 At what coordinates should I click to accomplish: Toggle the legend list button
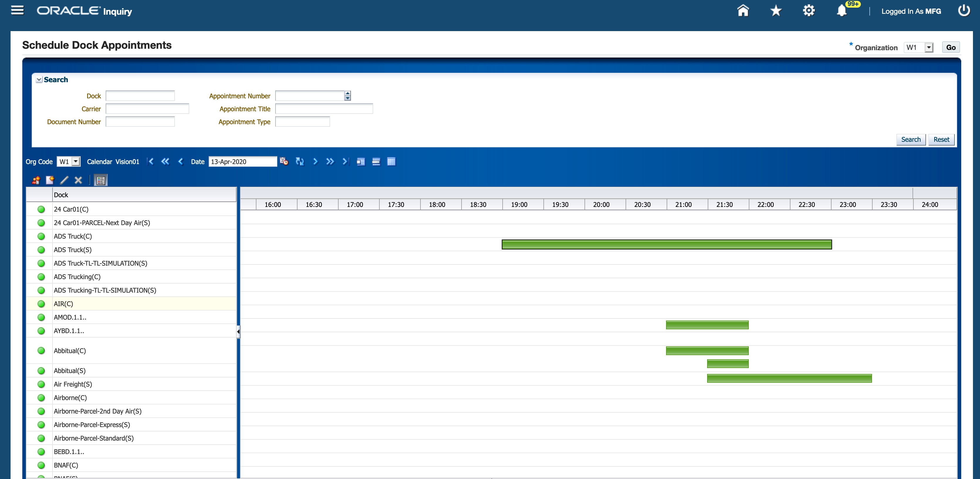pos(101,180)
